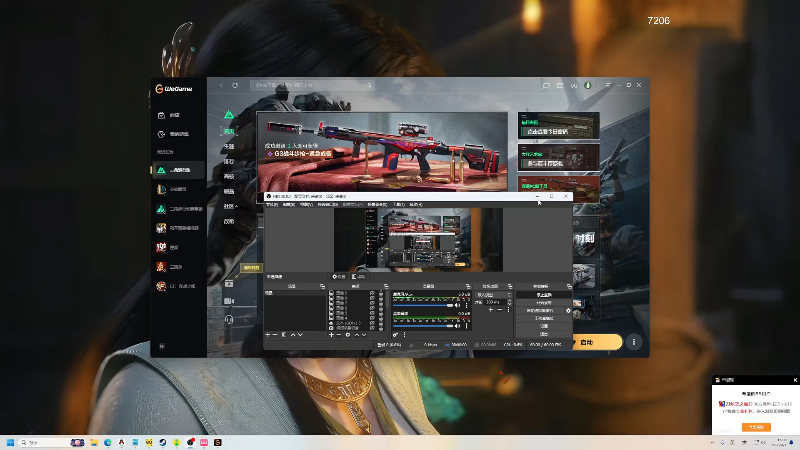Click Exit button in OBS Controls
The image size is (800, 450).
pyautogui.click(x=544, y=334)
